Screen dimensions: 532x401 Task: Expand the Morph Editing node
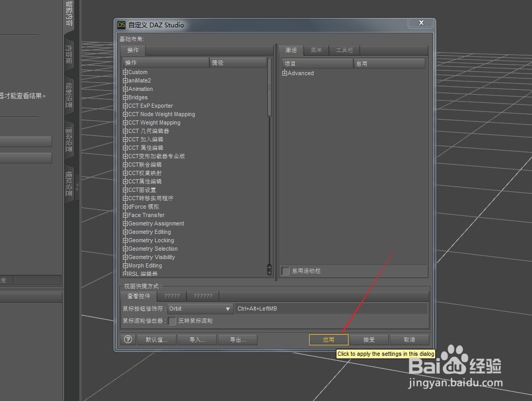125,265
